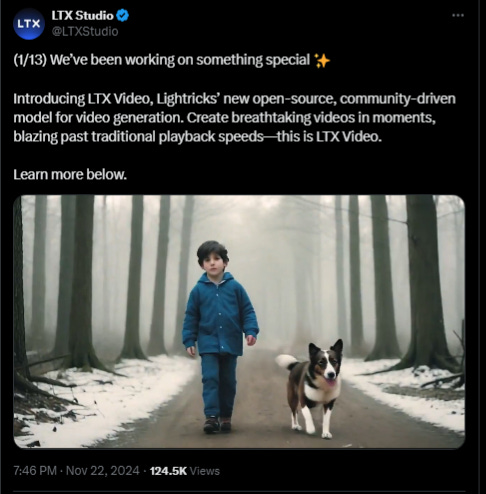
Task: Open the three-dot more options menu
Action: tap(458, 15)
